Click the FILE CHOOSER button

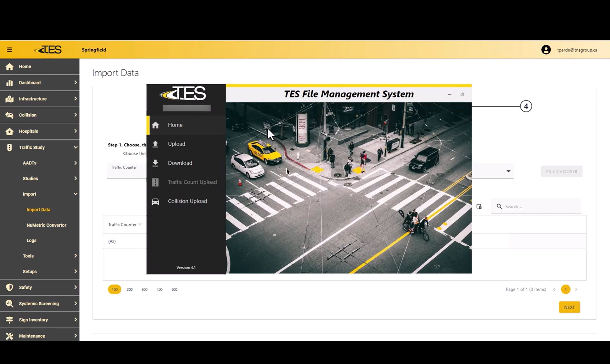pyautogui.click(x=561, y=172)
